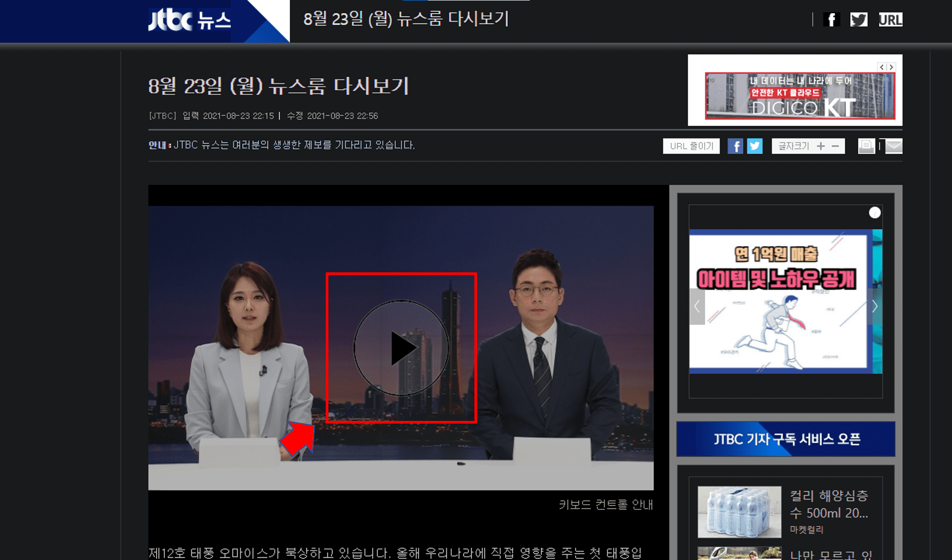The image size is (952, 560).
Task: Click the 글자크기 label
Action: (794, 146)
